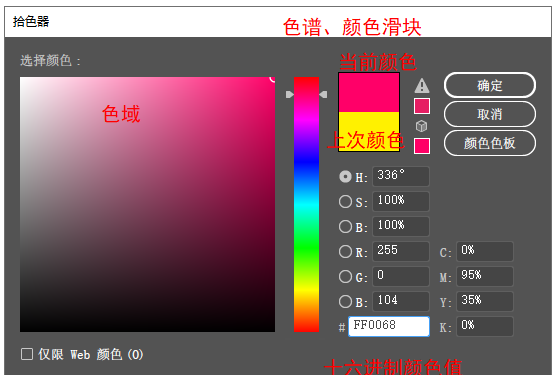
Task: Click inside the color field gradient area
Action: coord(147,205)
